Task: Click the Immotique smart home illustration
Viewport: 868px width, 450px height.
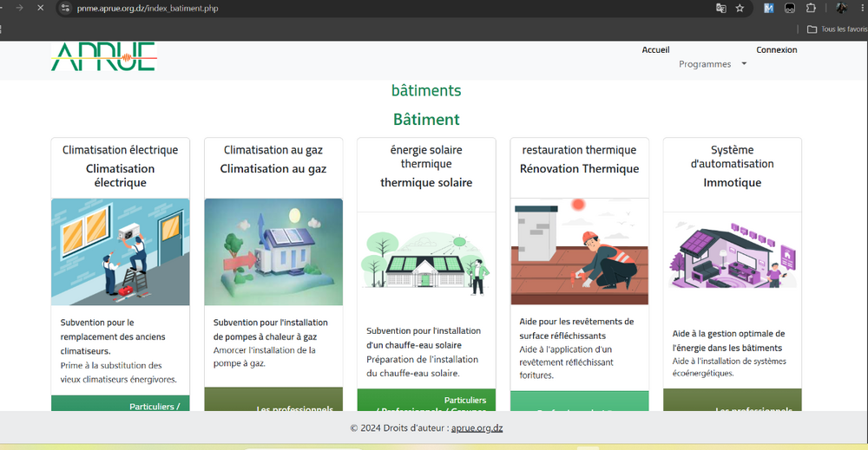Action: pyautogui.click(x=733, y=254)
